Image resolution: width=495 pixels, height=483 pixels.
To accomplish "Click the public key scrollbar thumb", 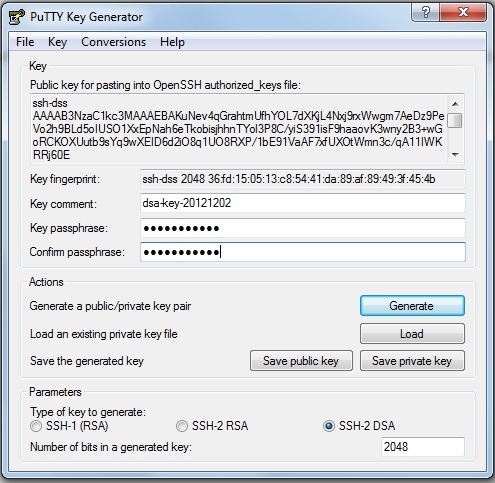I will pos(455,120).
